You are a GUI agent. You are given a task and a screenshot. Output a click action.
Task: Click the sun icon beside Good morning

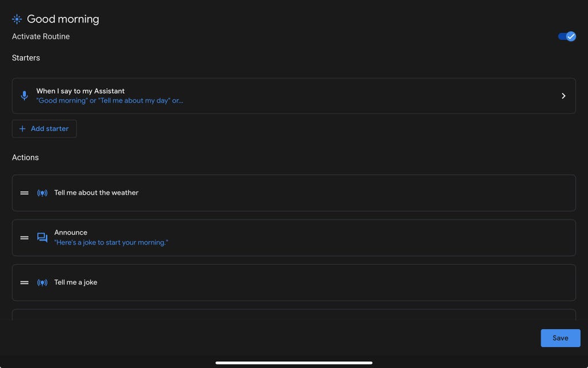tap(17, 19)
